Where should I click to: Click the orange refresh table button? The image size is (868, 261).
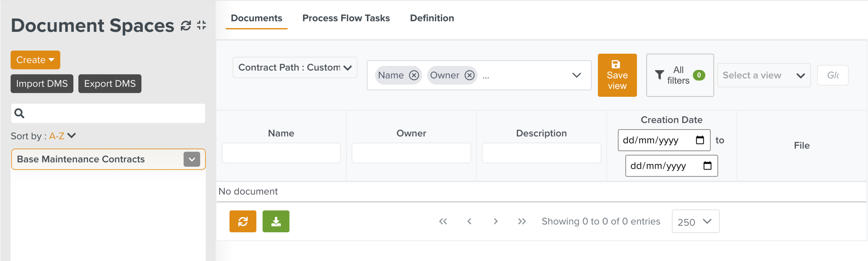coord(243,221)
